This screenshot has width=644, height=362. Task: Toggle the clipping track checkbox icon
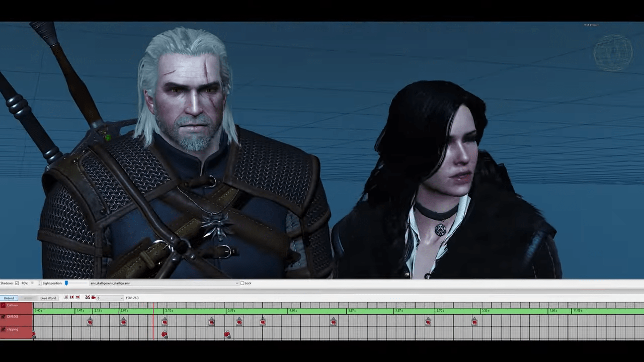(x=3, y=329)
